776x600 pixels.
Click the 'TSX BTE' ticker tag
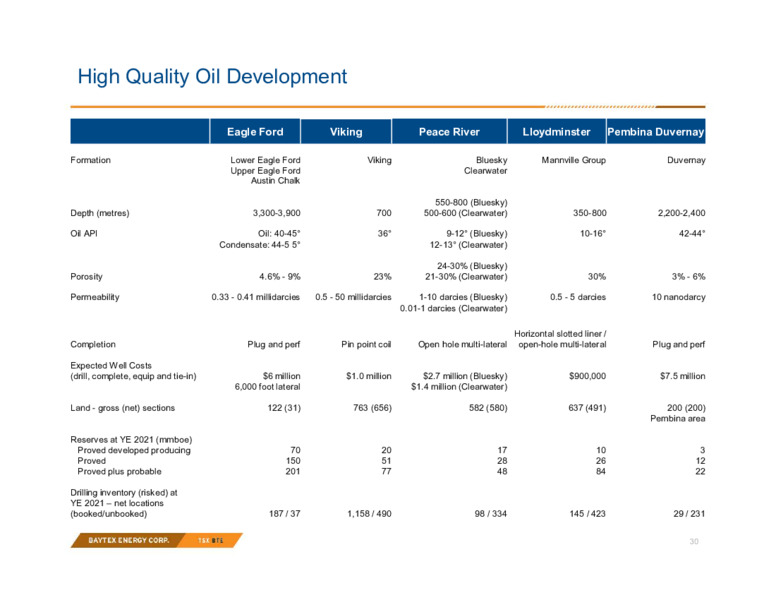point(211,540)
